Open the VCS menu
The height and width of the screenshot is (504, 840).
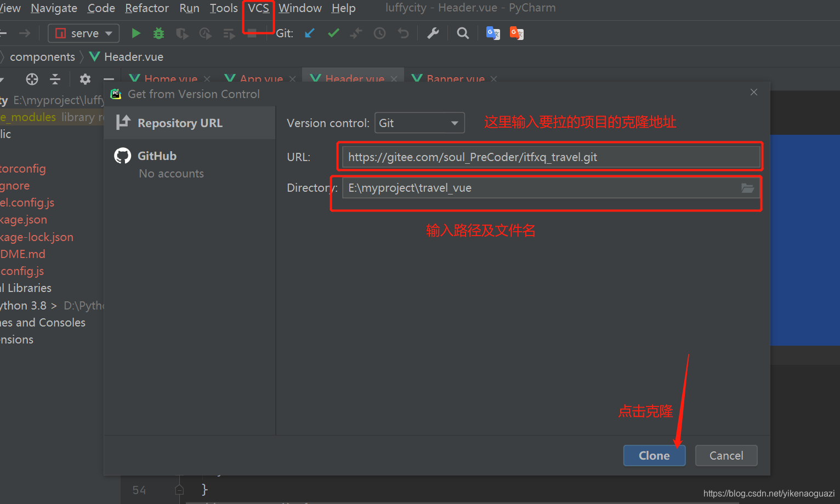(x=258, y=8)
